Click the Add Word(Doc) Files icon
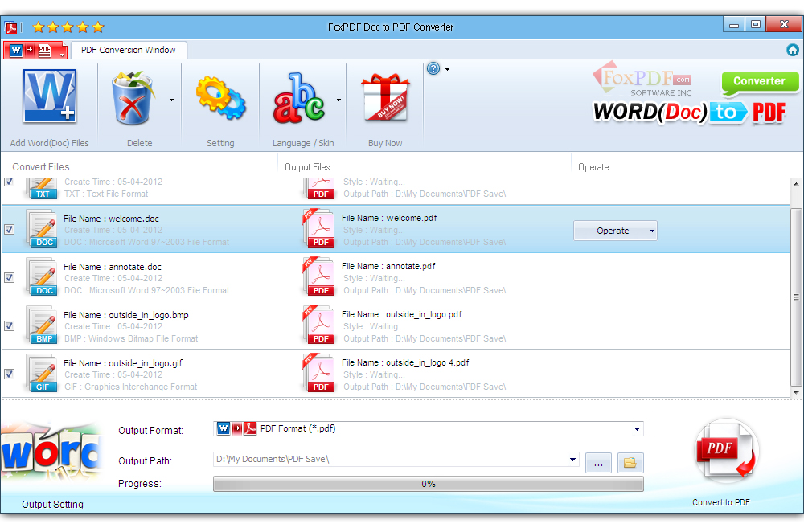Image resolution: width=804 pixels, height=532 pixels. click(50, 96)
